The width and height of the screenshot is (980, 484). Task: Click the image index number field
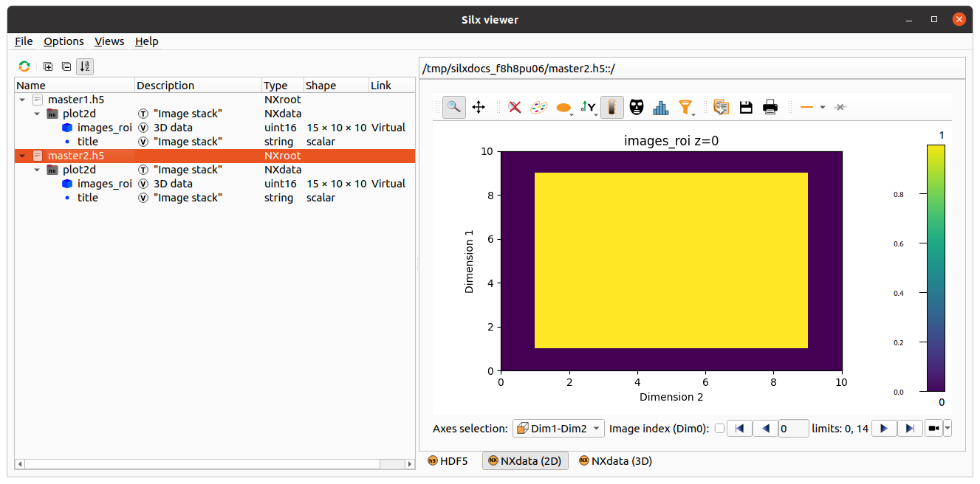point(793,429)
